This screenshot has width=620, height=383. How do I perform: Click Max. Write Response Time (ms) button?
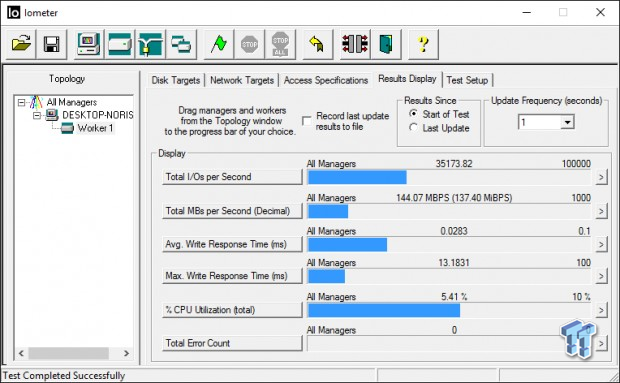232,276
